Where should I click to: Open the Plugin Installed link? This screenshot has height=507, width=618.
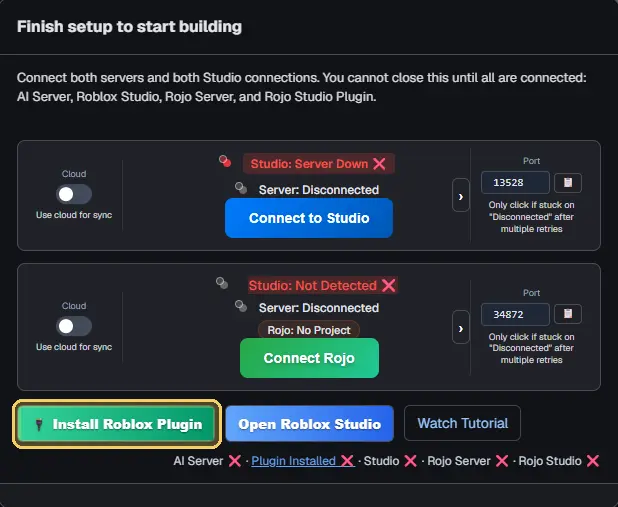(302, 461)
